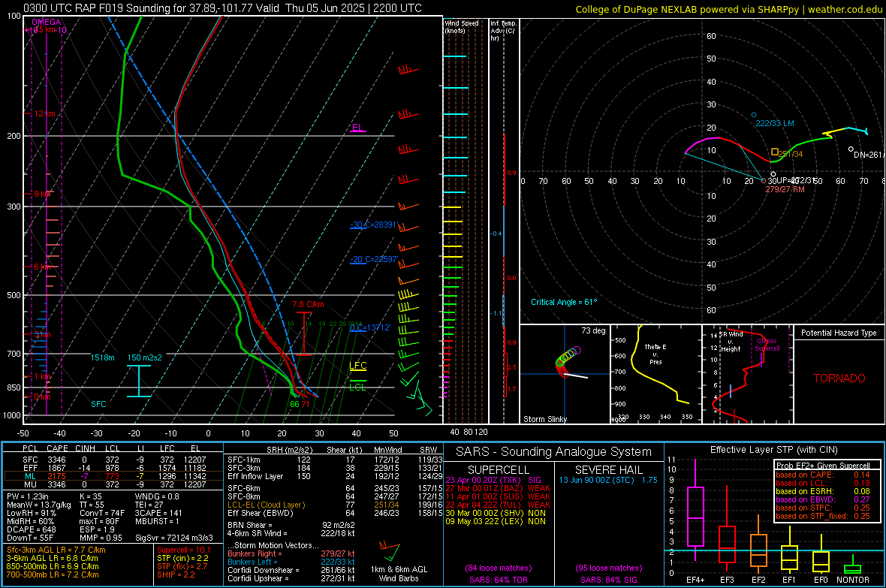Click the Supercell = 10.1 value

[184, 550]
